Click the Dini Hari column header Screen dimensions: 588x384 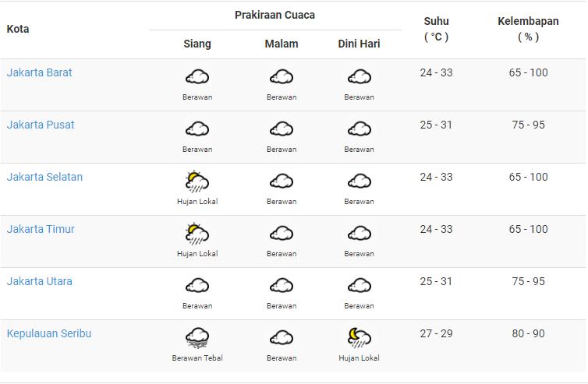pyautogui.click(x=360, y=44)
